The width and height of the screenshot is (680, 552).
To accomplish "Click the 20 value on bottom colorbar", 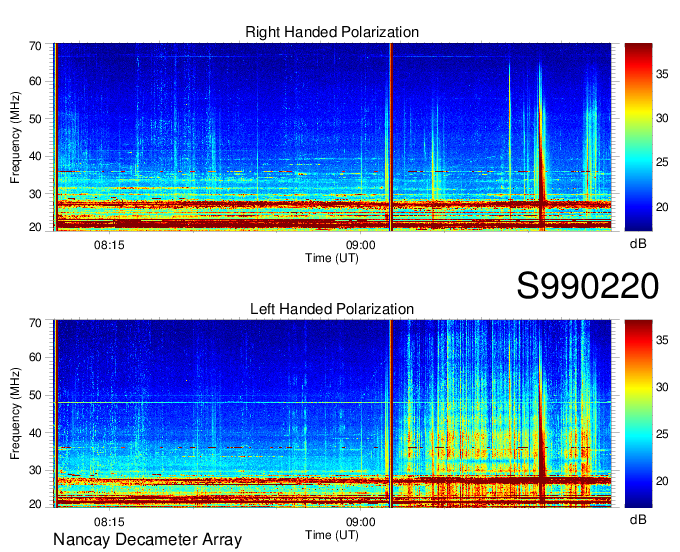I will (x=662, y=481).
